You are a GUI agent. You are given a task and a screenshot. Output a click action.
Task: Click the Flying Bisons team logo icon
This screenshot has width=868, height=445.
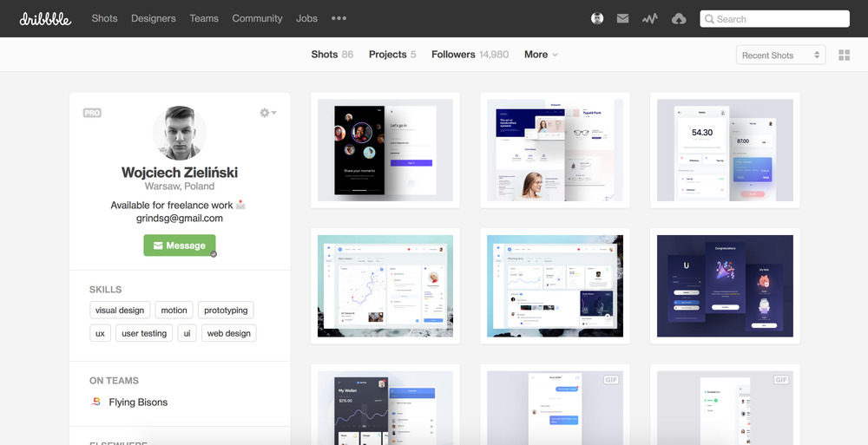(x=95, y=402)
